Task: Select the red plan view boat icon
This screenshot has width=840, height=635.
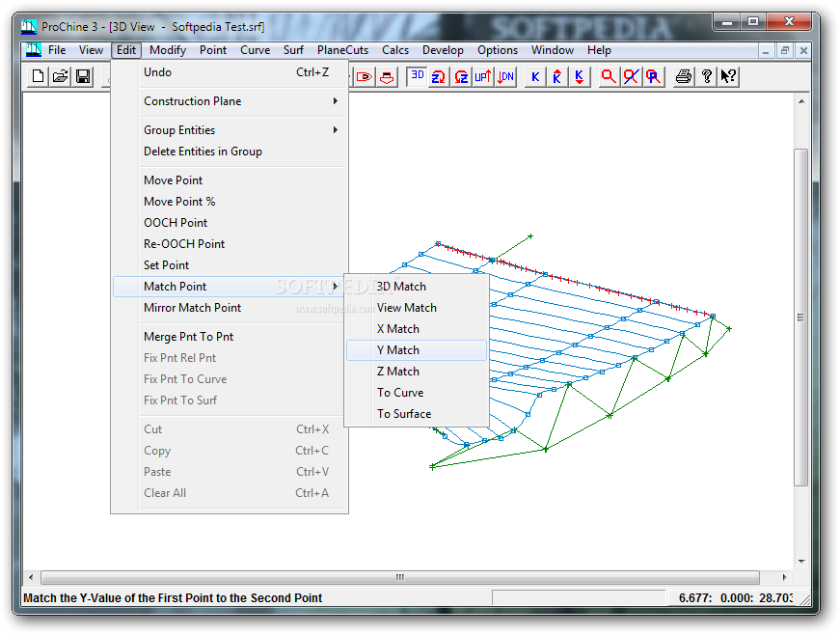Action: pos(365,76)
